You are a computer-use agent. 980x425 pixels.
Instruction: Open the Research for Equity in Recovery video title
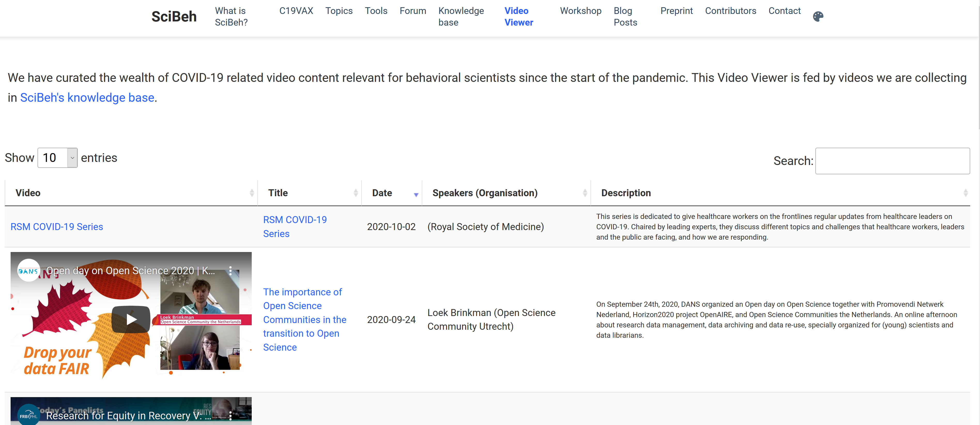[128, 416]
